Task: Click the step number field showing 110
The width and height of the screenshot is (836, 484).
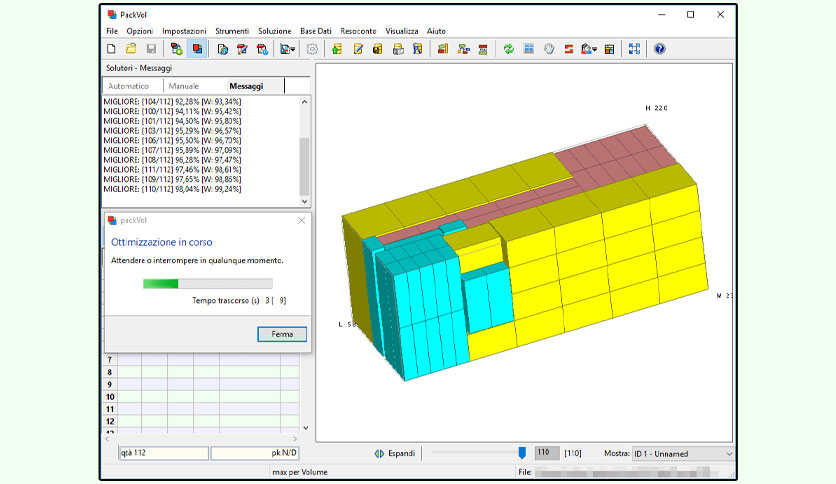Action: pyautogui.click(x=547, y=453)
